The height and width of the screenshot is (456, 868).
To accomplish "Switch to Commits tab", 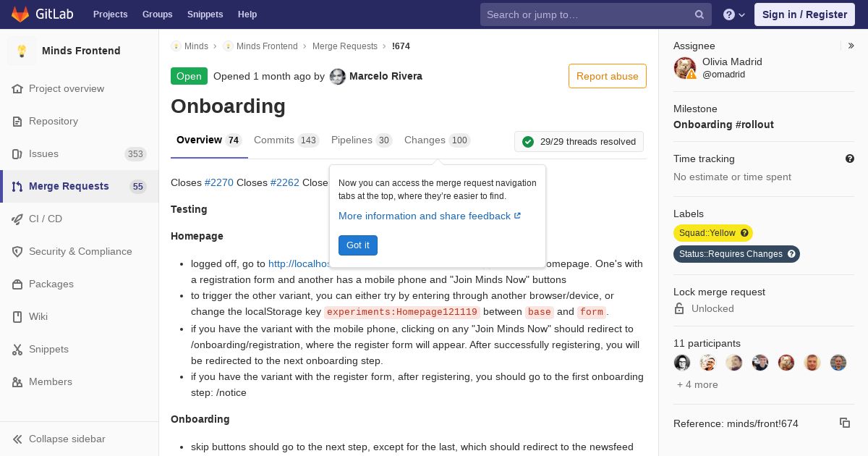I will pyautogui.click(x=286, y=140).
